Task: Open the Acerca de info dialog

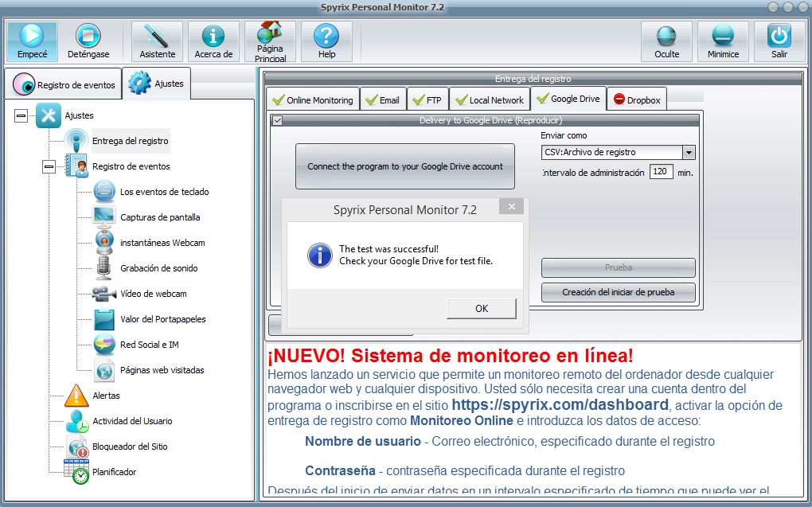Action: 213,41
